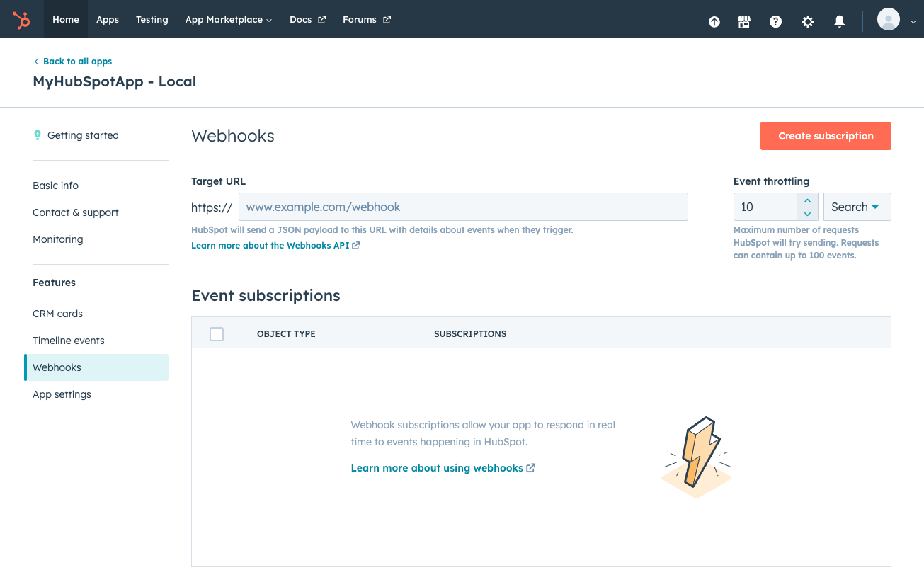Click the HubSpot sprocket logo

click(21, 20)
